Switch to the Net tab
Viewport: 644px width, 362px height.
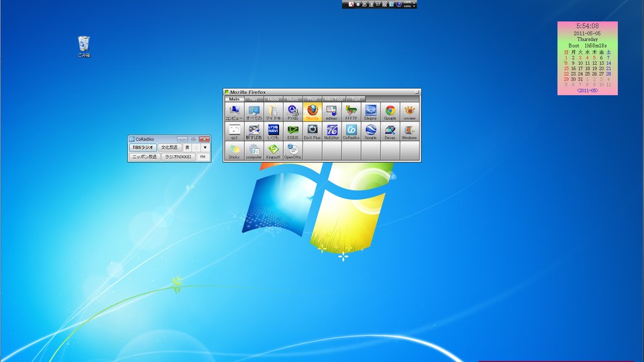[x=254, y=99]
